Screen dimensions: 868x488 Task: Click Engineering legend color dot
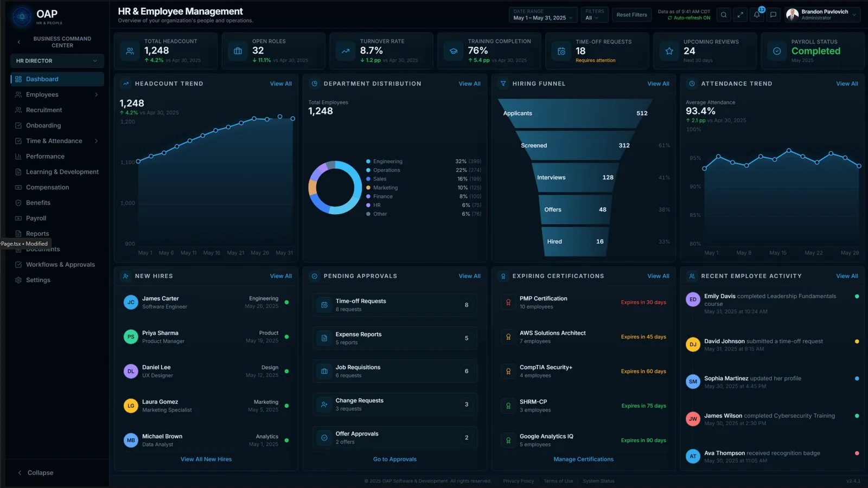pyautogui.click(x=368, y=162)
